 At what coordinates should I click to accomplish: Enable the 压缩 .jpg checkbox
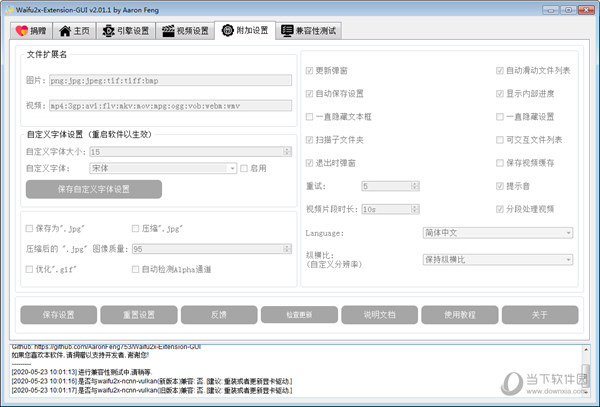click(x=135, y=228)
